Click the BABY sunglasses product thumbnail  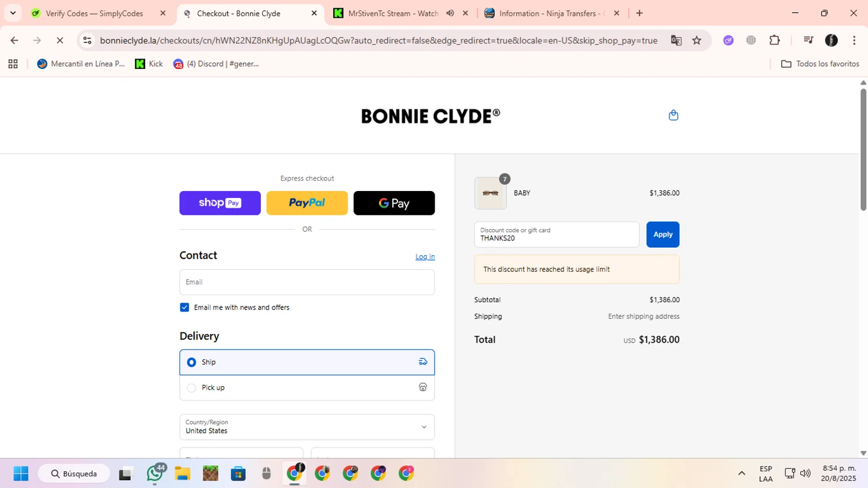(490, 193)
